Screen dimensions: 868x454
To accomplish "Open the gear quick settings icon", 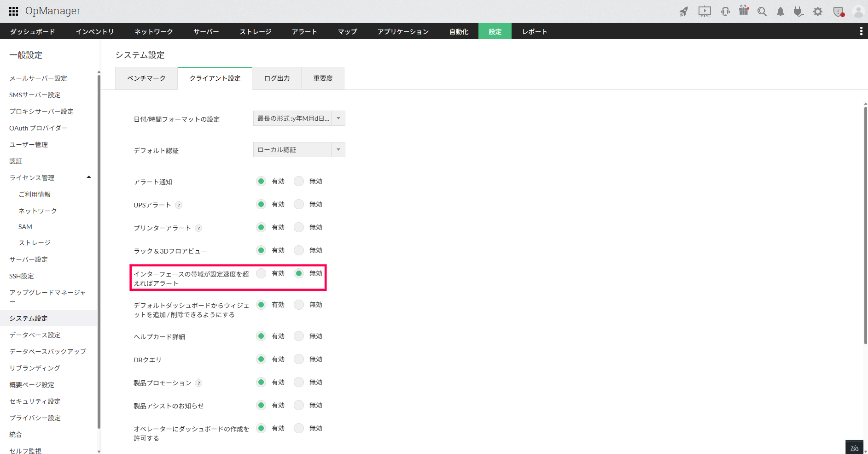I will click(x=818, y=12).
